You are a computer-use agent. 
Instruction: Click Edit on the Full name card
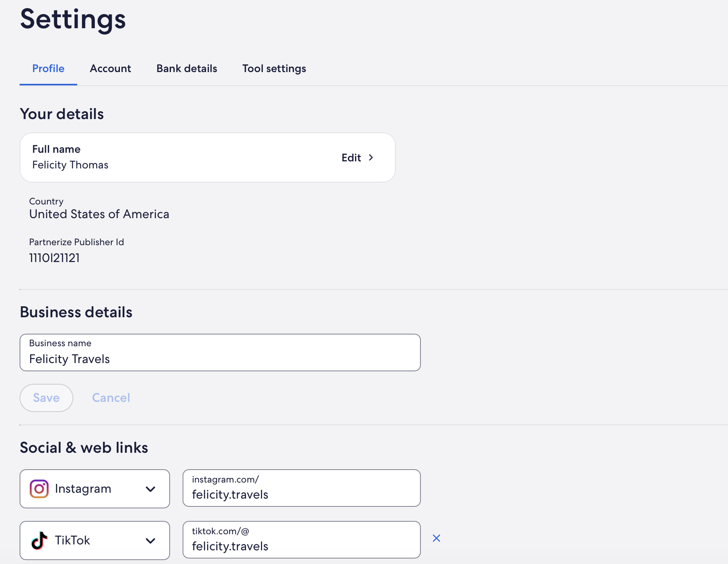coord(351,157)
